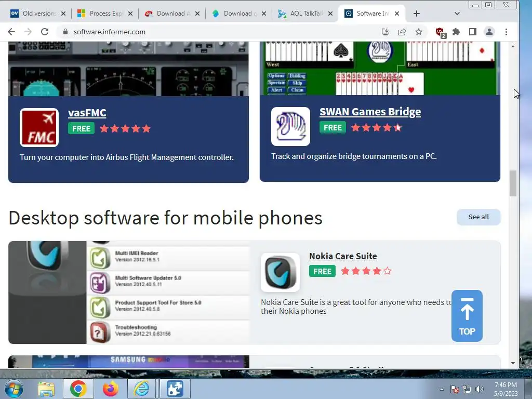Open File Explorer from taskbar

tap(46, 389)
